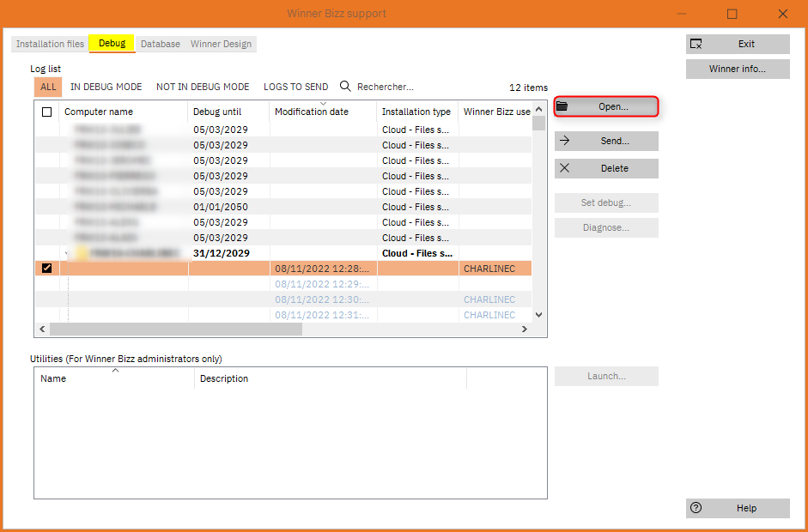Image resolution: width=808 pixels, height=532 pixels.
Task: Sort by Installation type column
Action: pyautogui.click(x=417, y=112)
